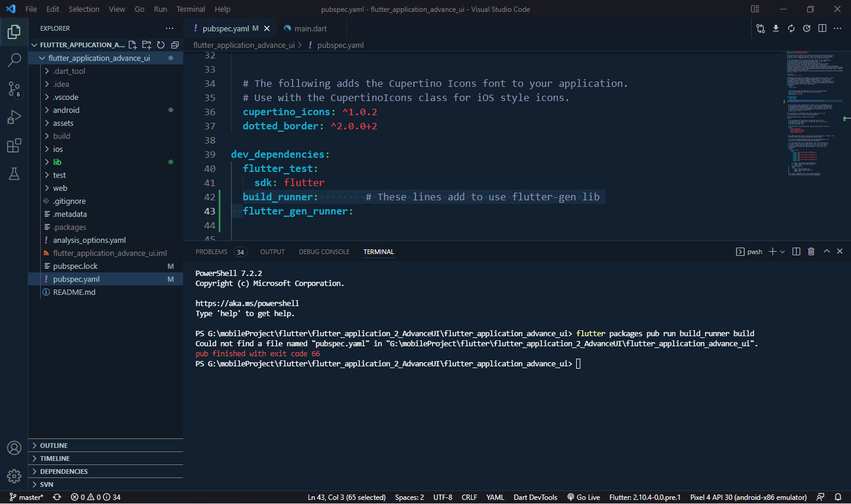Open the new terminal profile dropdown arrow

click(782, 252)
